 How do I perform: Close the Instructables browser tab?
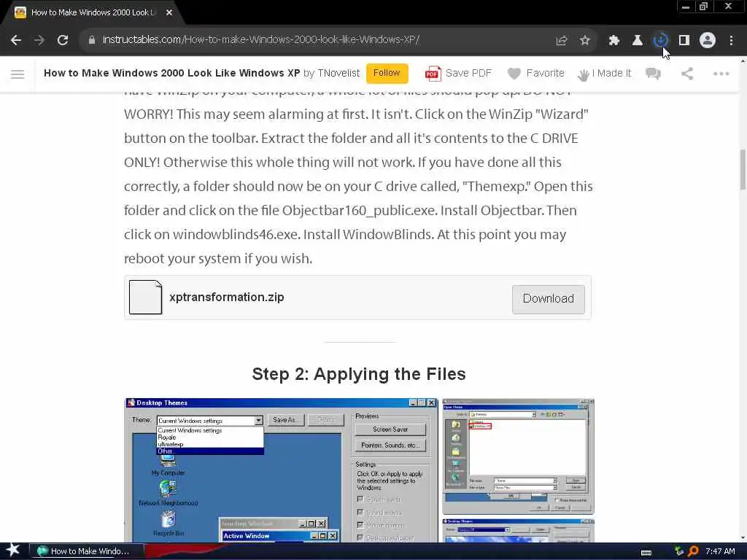169,13
